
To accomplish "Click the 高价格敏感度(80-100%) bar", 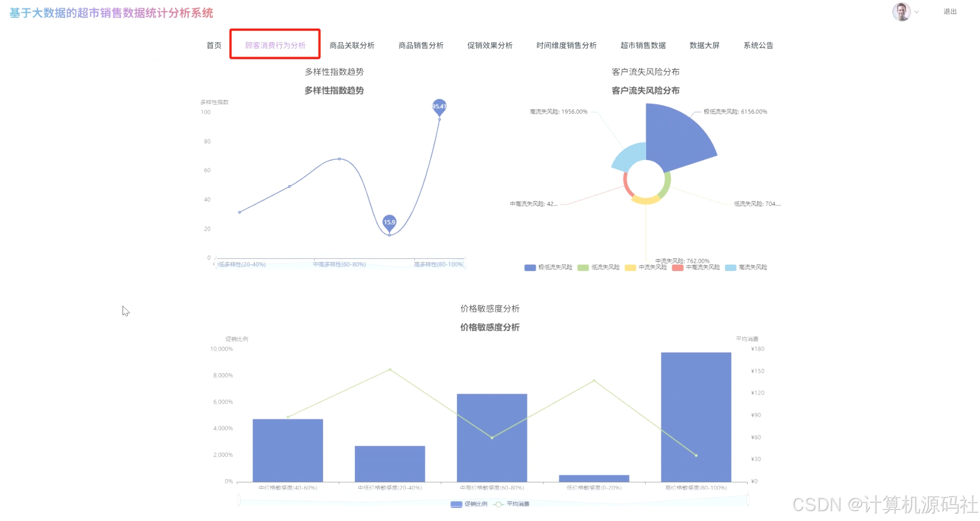I will click(x=696, y=417).
